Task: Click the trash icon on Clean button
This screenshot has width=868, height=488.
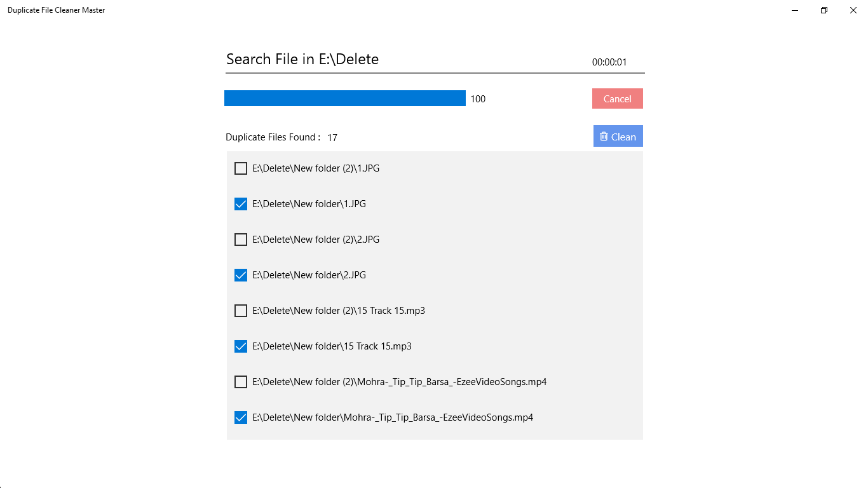Action: (x=604, y=136)
